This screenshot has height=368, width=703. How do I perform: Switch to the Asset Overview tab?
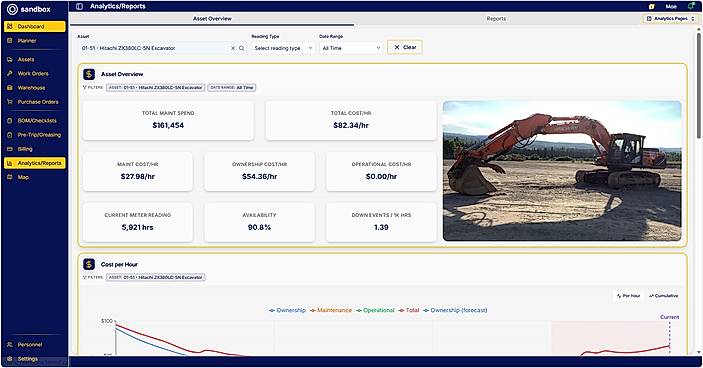(212, 19)
